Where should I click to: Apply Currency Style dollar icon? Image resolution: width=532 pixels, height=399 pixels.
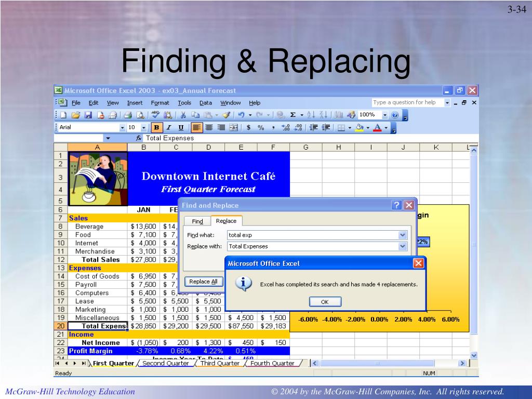[x=249, y=128]
